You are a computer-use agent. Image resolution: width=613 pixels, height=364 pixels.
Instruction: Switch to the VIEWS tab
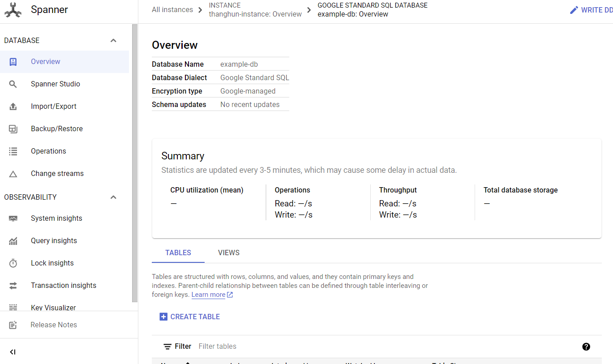point(229,253)
